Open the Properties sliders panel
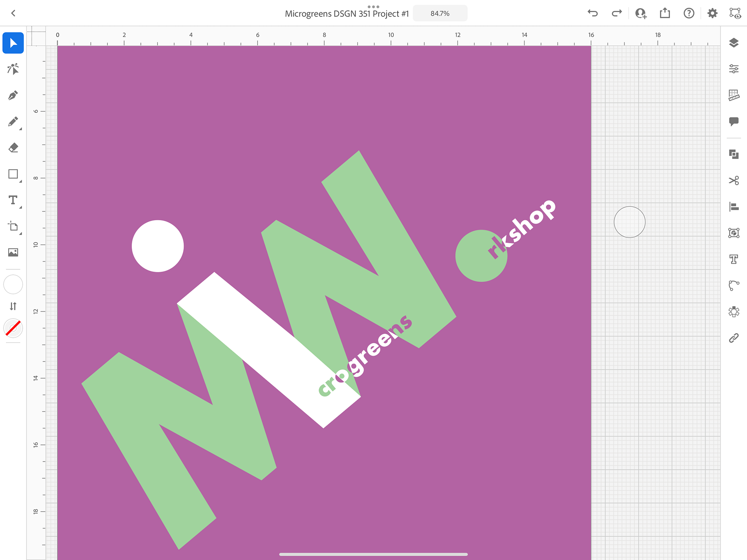 [734, 69]
